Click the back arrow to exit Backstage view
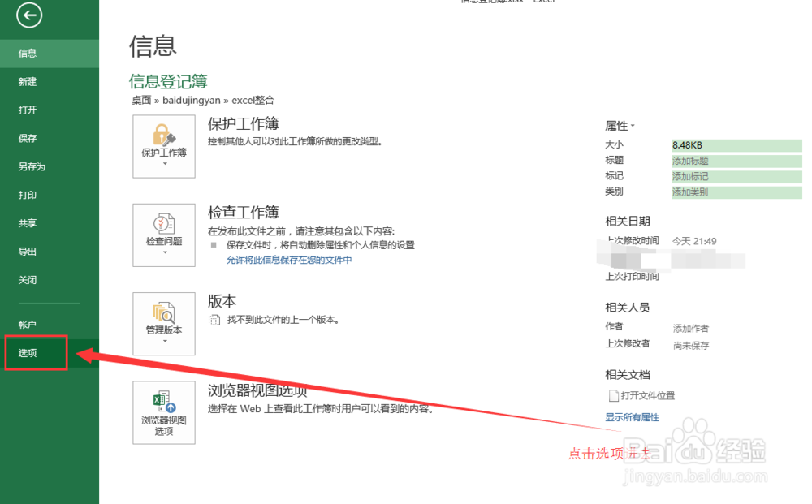Image resolution: width=812 pixels, height=504 pixels. [x=28, y=15]
